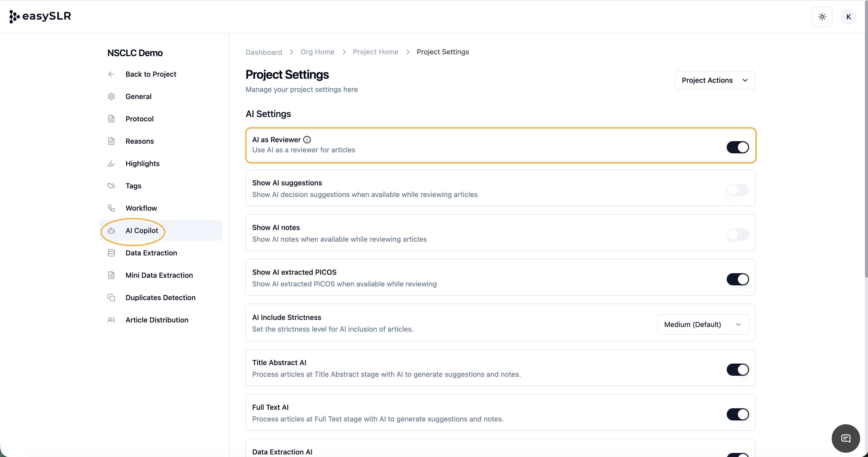Toggle the Title Abstract AI switch
This screenshot has width=868, height=457.
[x=737, y=369]
